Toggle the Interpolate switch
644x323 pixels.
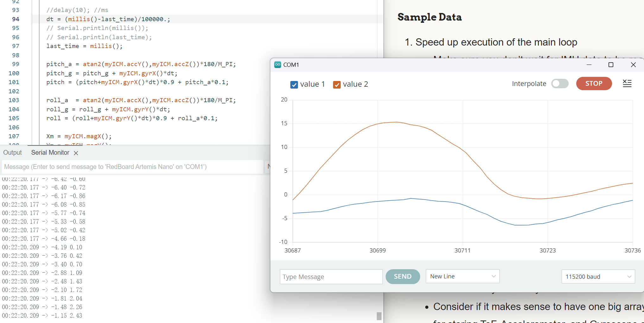560,84
